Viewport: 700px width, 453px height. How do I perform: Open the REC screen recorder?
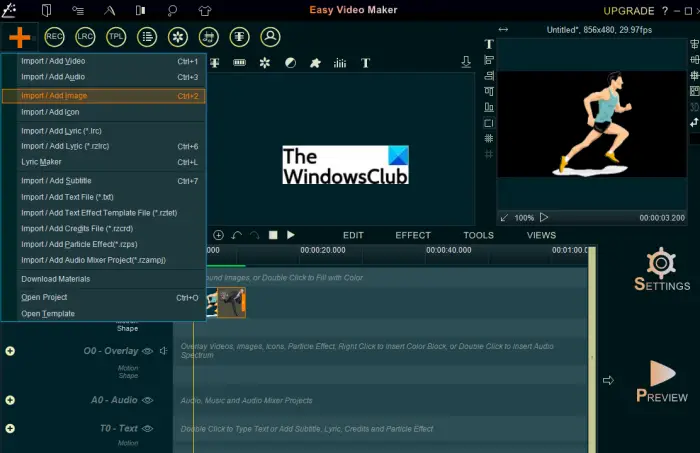(54, 37)
